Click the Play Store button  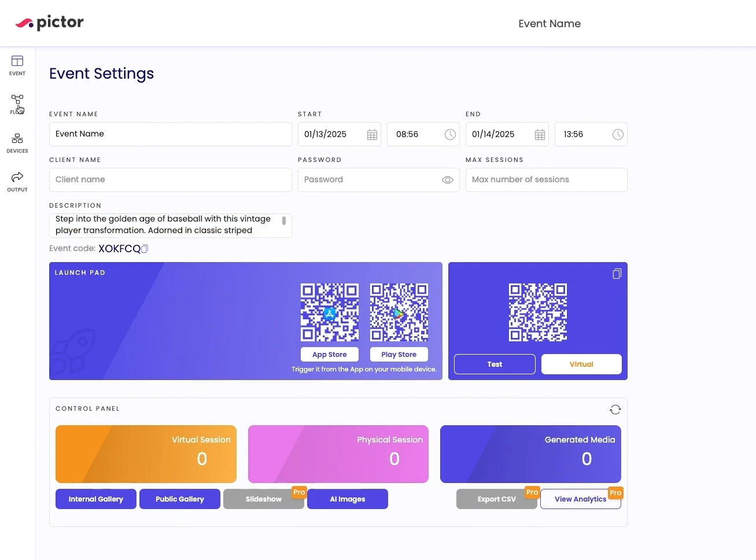(399, 355)
